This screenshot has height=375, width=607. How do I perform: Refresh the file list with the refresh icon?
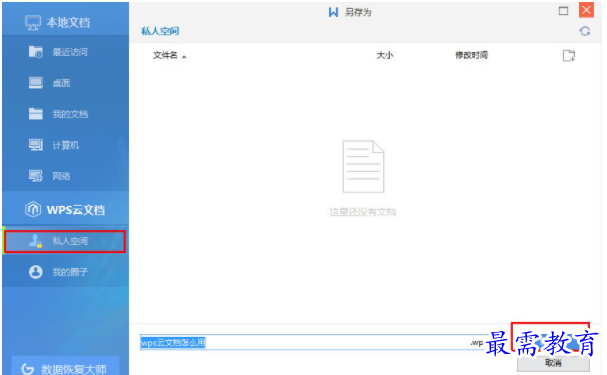pyautogui.click(x=585, y=31)
